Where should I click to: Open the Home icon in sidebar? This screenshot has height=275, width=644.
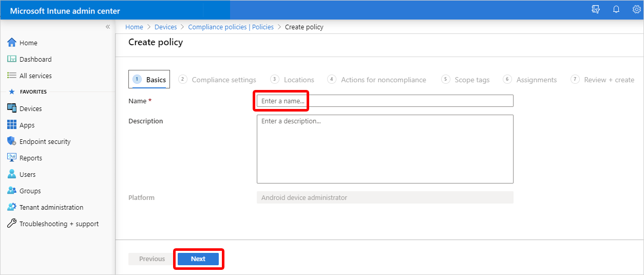(x=12, y=43)
